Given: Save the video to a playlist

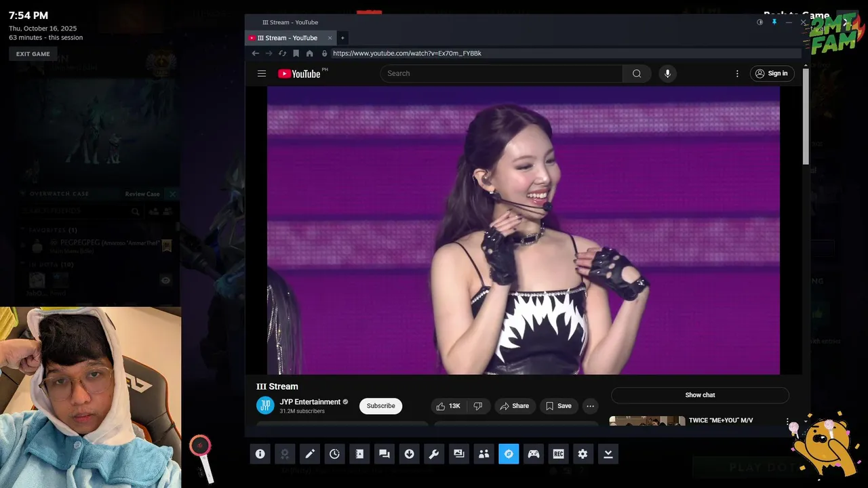Looking at the screenshot, I should 558,406.
